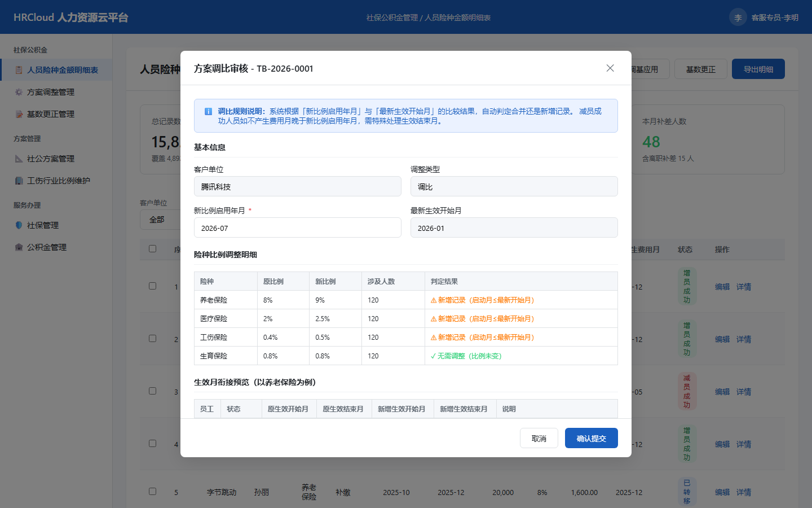Click 详情 link in row 1
This screenshot has height=508, width=812.
(744, 287)
